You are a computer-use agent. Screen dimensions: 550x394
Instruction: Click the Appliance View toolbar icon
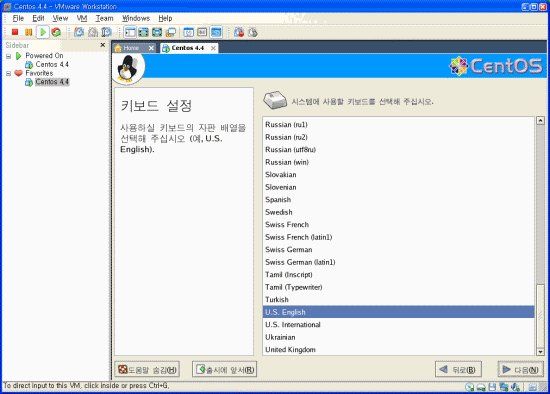pos(202,32)
